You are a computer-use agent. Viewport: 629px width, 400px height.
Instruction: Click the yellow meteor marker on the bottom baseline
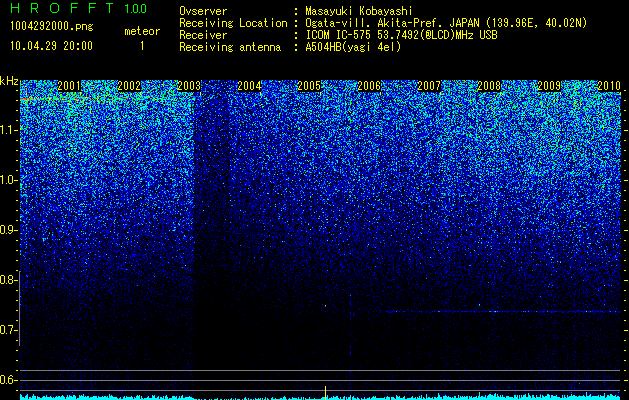pos(325,393)
